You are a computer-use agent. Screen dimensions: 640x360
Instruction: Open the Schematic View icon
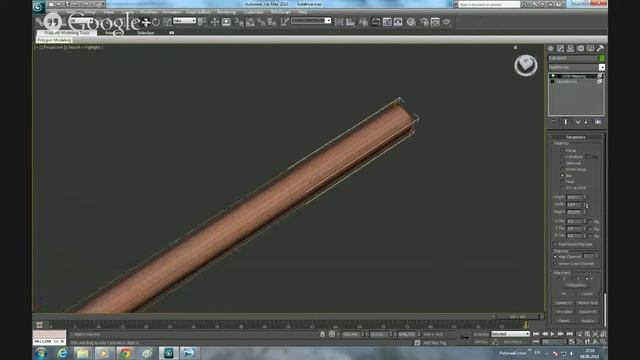(x=398, y=22)
